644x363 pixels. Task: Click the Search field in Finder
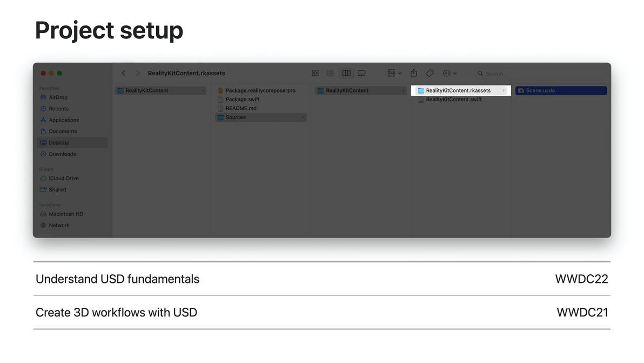[x=540, y=74]
